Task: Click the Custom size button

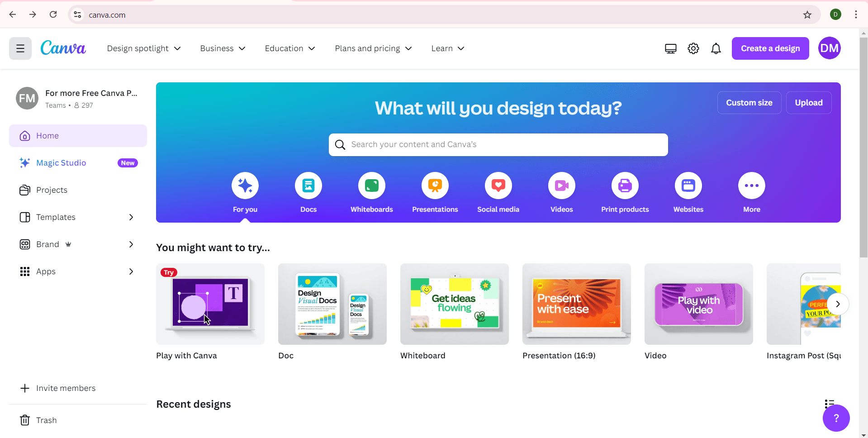Action: coord(749,103)
